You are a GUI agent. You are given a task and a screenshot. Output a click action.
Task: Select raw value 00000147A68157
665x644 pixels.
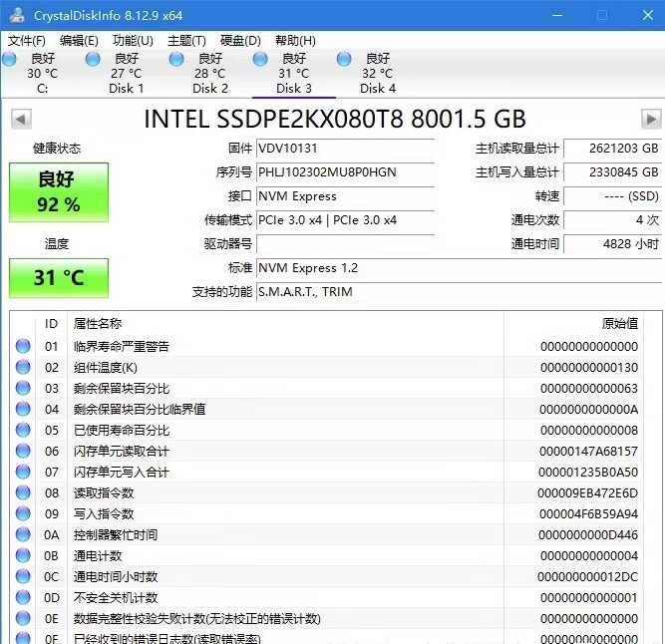588,451
